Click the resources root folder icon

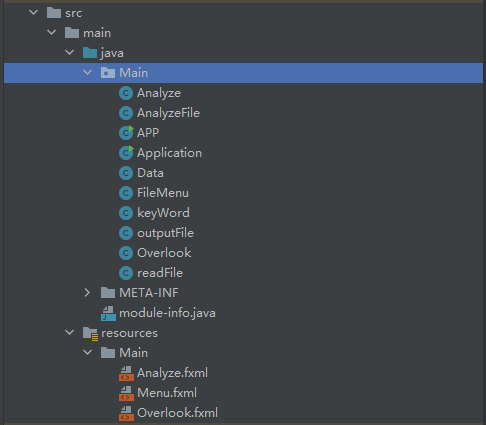90,333
